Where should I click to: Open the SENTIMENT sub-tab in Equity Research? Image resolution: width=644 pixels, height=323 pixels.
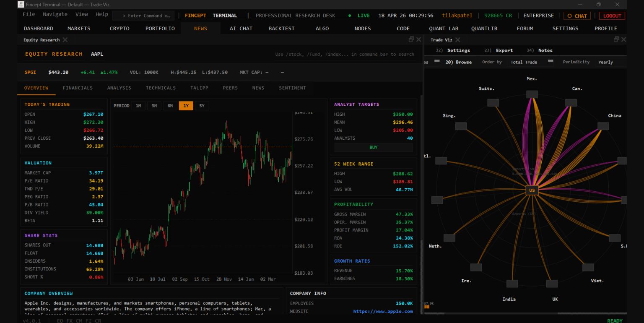(x=293, y=88)
